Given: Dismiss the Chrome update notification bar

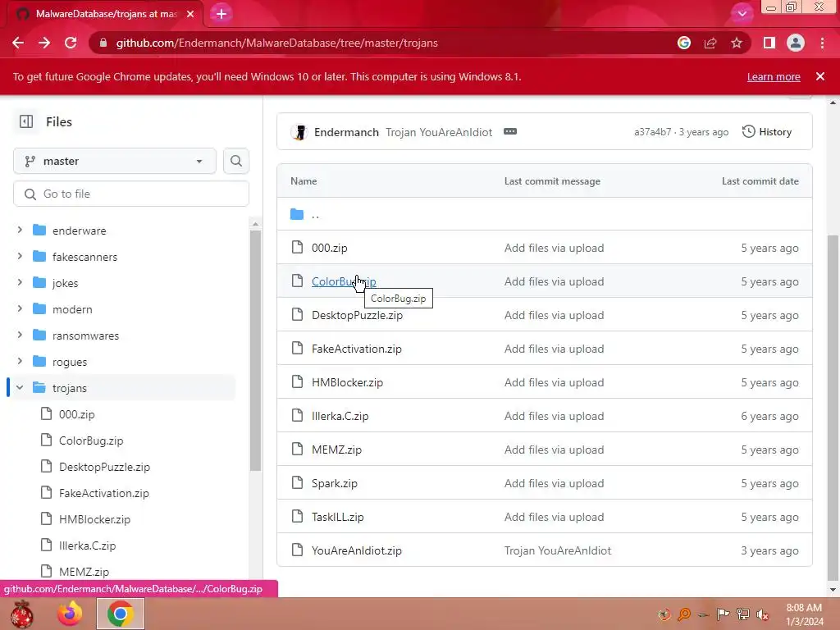Looking at the screenshot, I should tap(820, 76).
